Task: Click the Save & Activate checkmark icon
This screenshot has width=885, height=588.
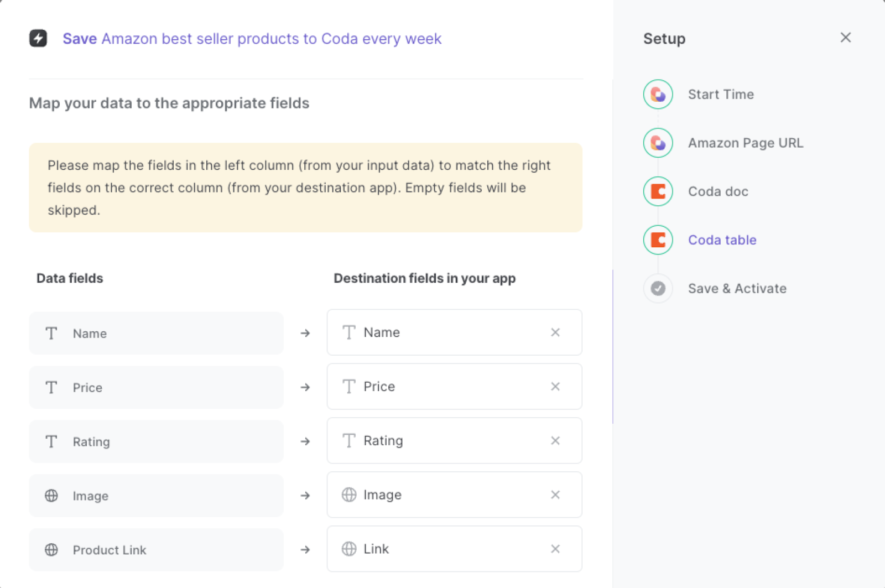Action: [658, 288]
